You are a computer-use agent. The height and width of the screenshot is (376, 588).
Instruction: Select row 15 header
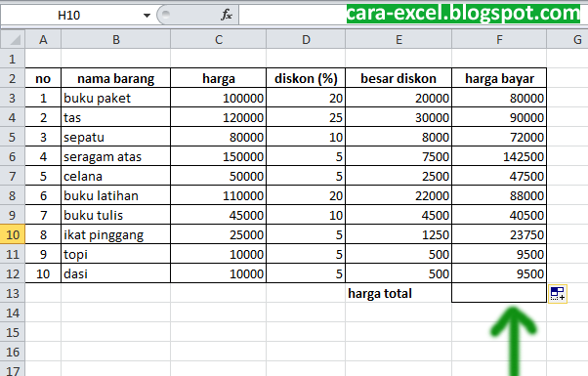pyautogui.click(x=13, y=332)
